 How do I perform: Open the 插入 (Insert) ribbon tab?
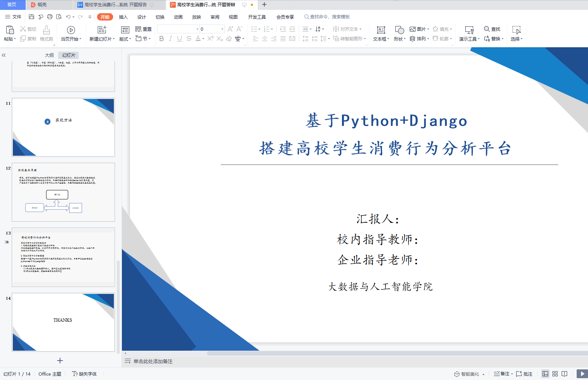point(123,17)
